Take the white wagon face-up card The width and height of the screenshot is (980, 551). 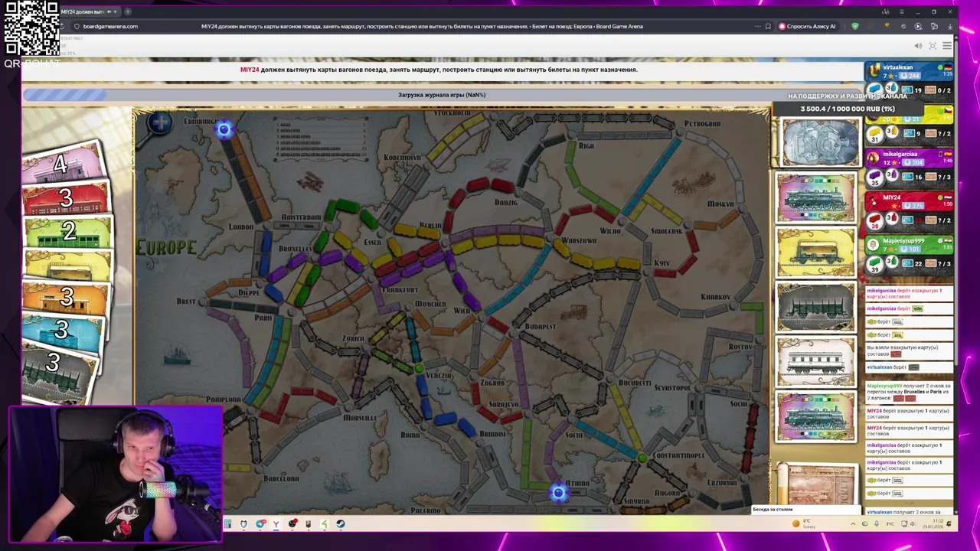(x=816, y=363)
